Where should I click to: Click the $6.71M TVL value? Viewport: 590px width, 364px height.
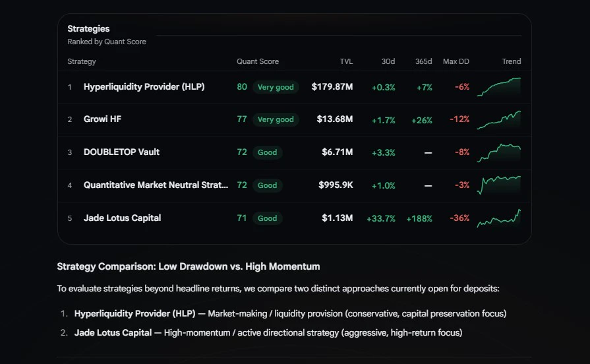[338, 152]
